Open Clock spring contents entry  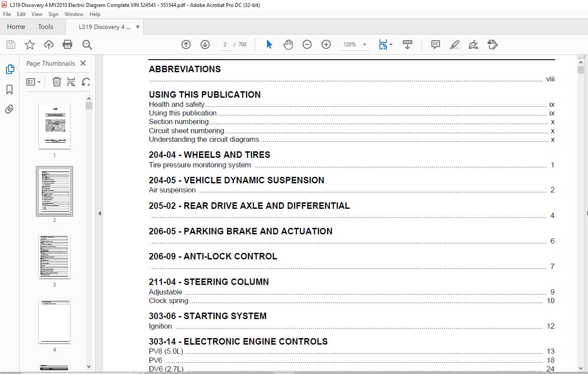click(x=352, y=300)
